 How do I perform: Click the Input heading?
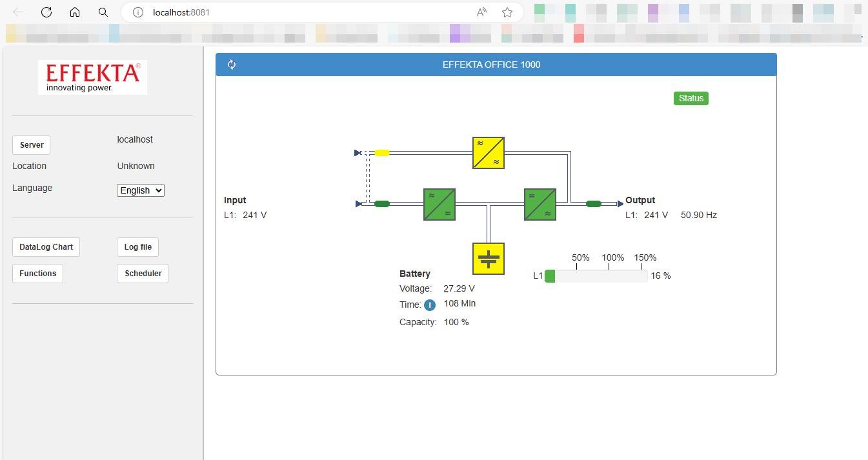(235, 200)
